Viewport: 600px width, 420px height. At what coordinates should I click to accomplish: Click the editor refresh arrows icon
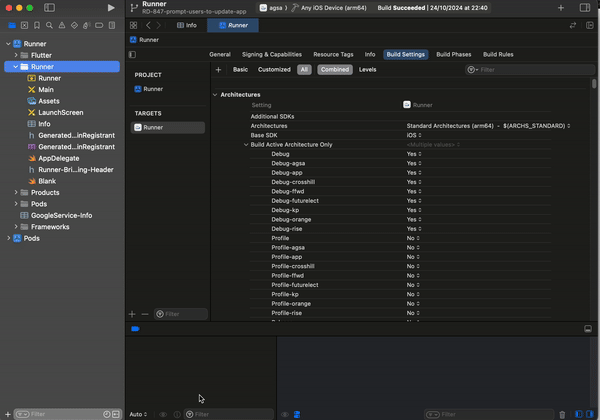click(x=573, y=25)
